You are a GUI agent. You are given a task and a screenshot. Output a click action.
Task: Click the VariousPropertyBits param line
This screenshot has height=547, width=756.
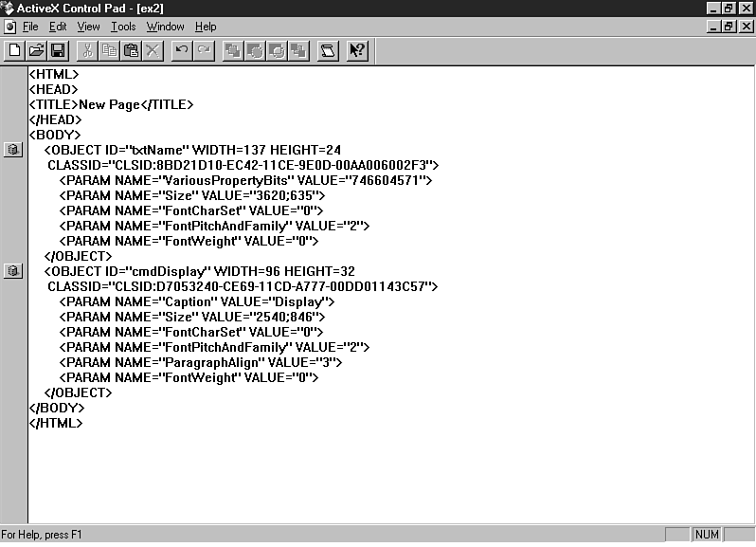[246, 180]
